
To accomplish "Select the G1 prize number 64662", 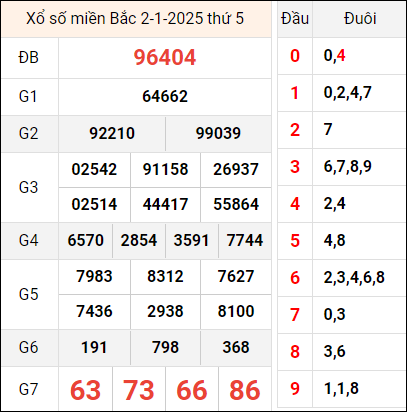I will (165, 97).
